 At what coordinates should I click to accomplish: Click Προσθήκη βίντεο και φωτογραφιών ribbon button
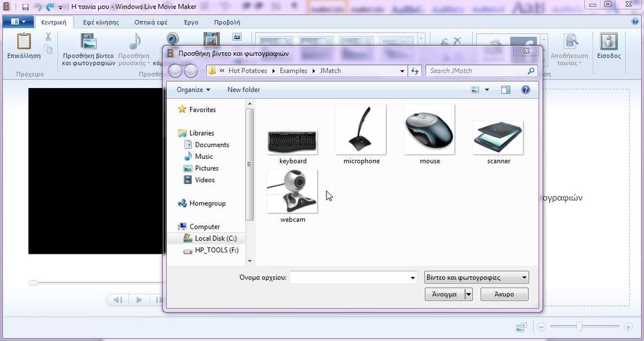[89, 49]
